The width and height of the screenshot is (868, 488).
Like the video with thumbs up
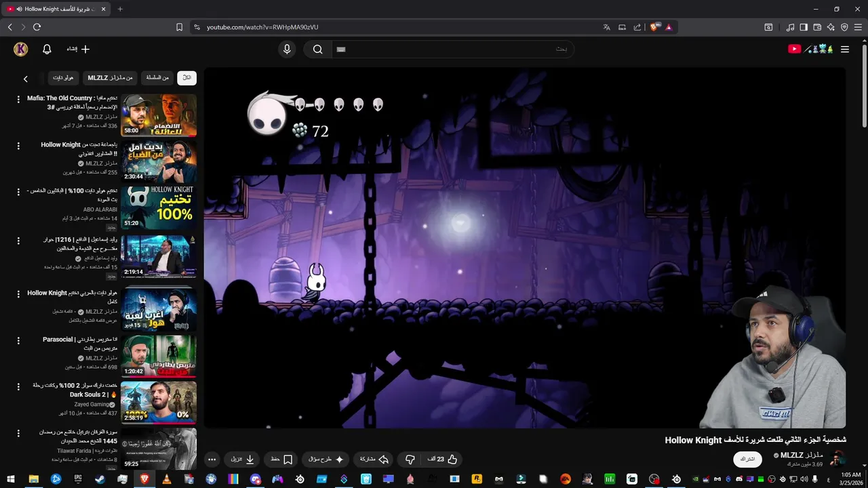click(442, 460)
